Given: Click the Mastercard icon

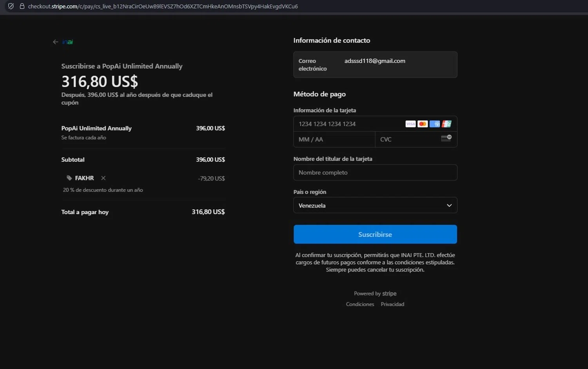Looking at the screenshot, I should pyautogui.click(x=423, y=124).
